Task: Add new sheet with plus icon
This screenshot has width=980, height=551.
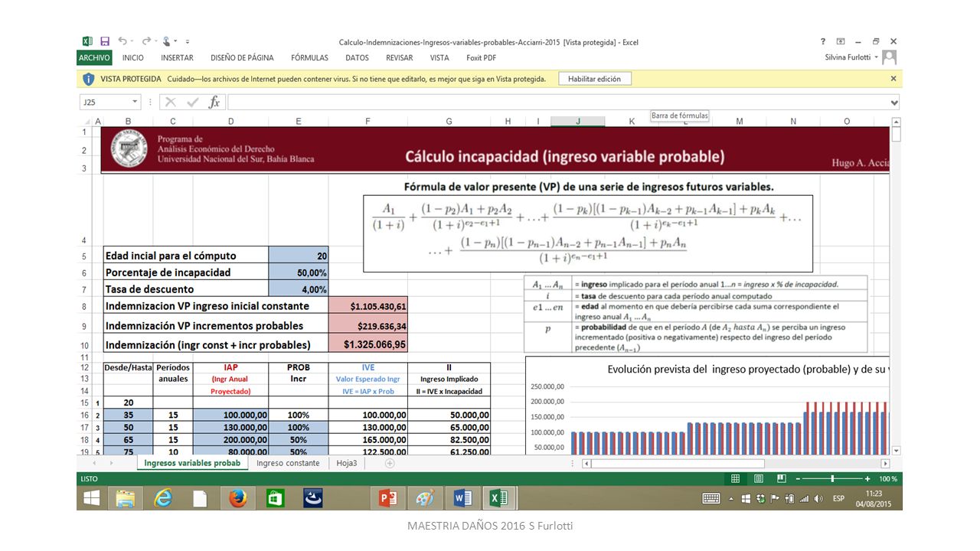Action: (390, 463)
